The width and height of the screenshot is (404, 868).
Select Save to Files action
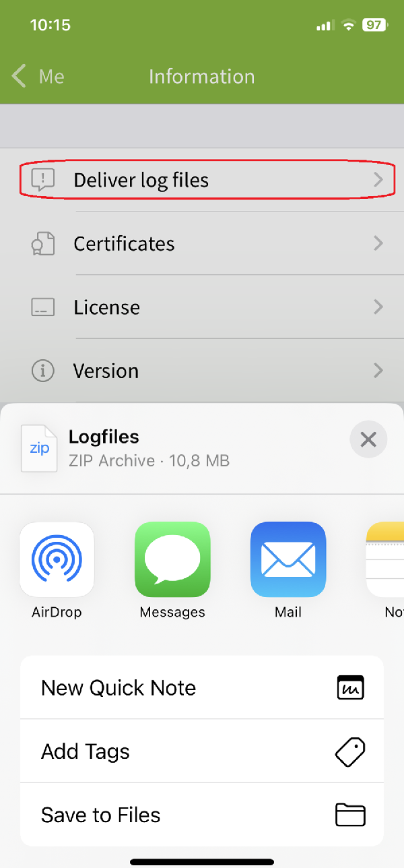pyautogui.click(x=202, y=815)
